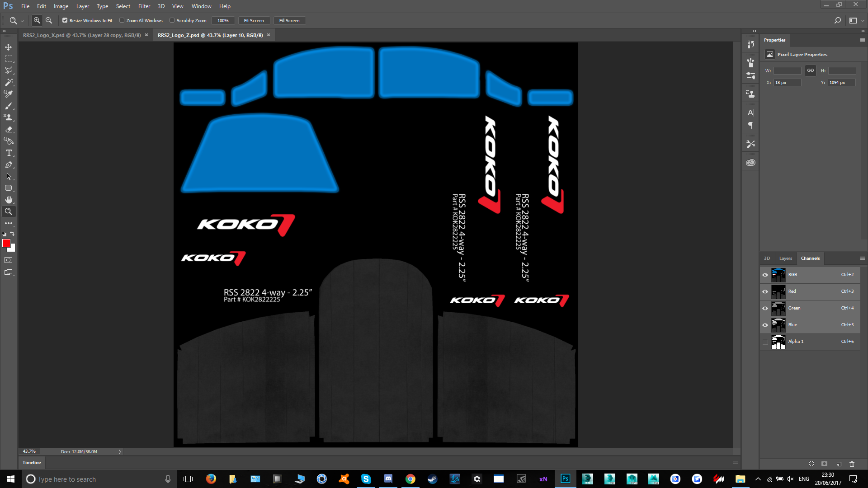Switch to the Layers tab

[x=786, y=258]
